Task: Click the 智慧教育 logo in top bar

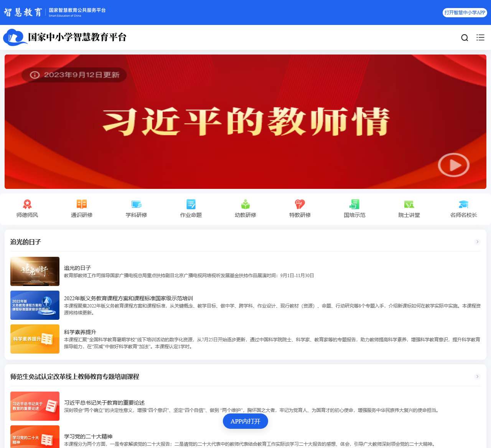Action: 23,12
